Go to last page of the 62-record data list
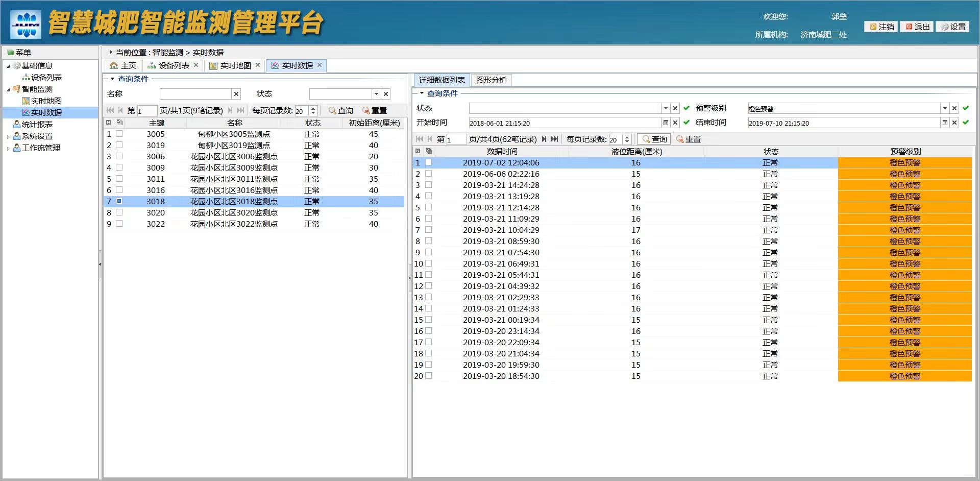This screenshot has width=980, height=481. pos(554,139)
